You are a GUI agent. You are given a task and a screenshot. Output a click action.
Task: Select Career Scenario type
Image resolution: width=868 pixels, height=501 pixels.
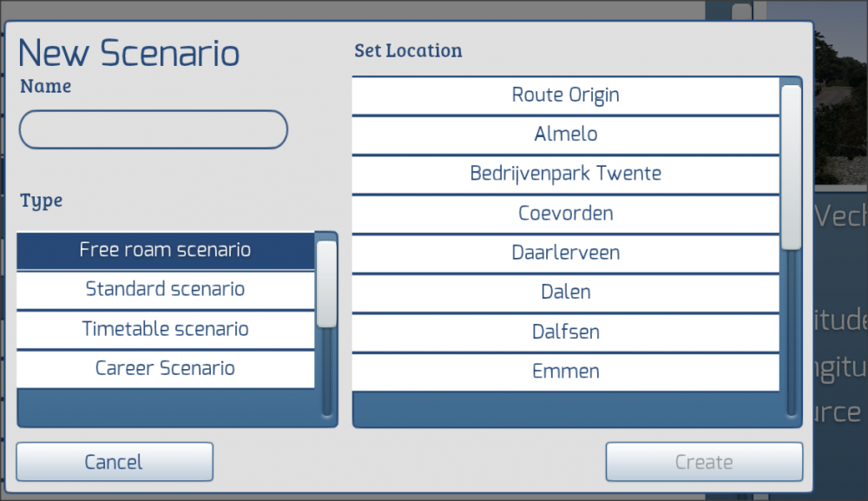point(165,368)
